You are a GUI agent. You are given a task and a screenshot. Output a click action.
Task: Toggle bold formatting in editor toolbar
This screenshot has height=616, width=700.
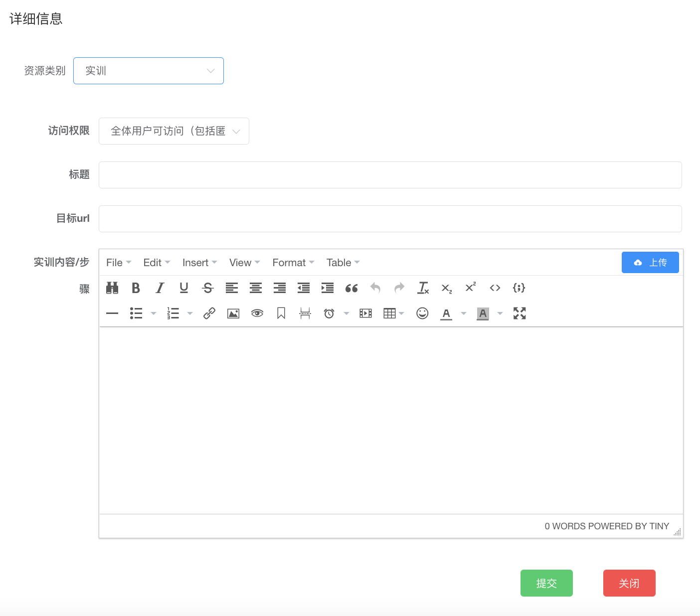pos(136,288)
